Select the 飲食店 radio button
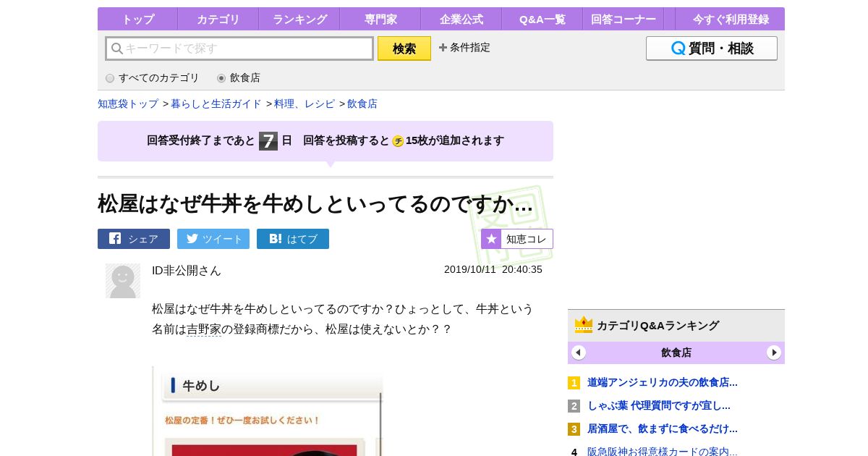The image size is (868, 456). tap(221, 78)
